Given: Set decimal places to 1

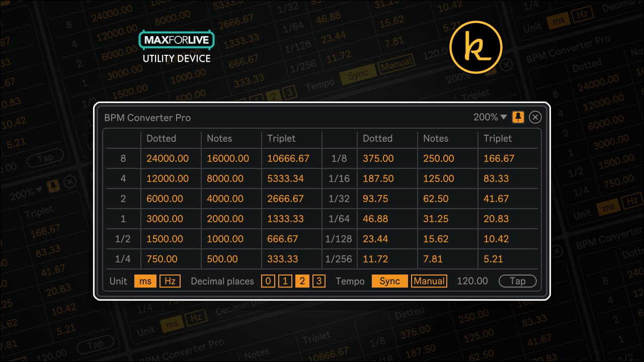Looking at the screenshot, I should point(285,281).
